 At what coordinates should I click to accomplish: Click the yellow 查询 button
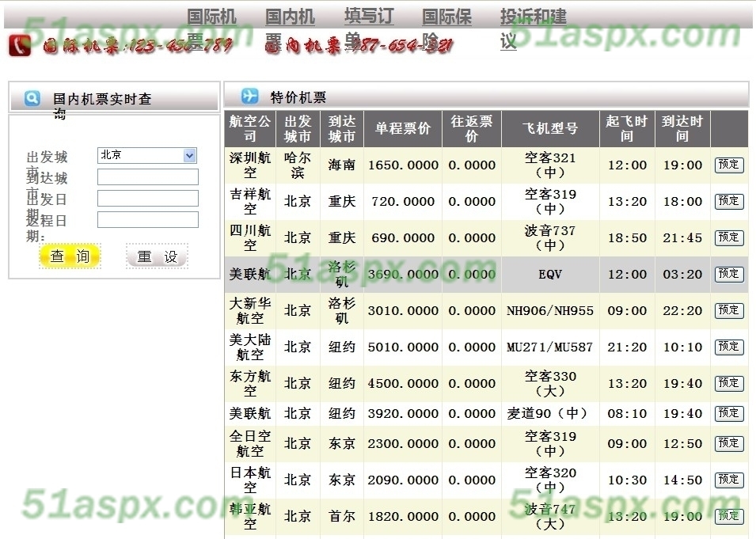(x=70, y=256)
